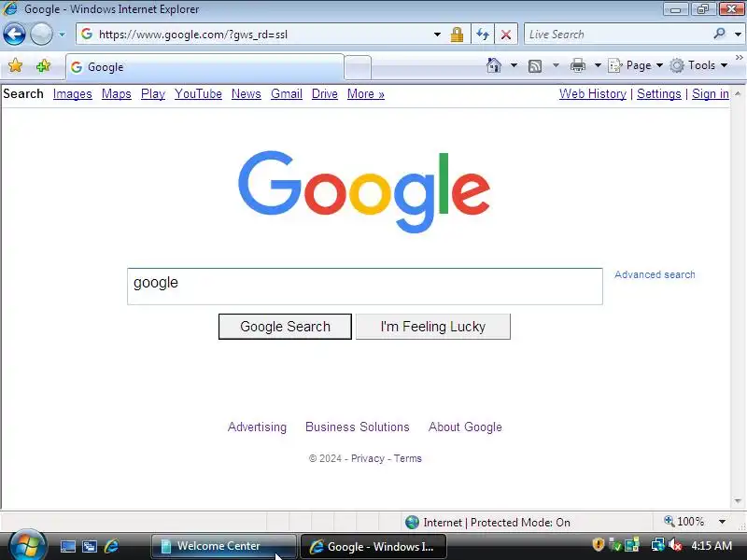Image resolution: width=747 pixels, height=560 pixels.
Task: Click Add to Favorites icon
Action: click(43, 65)
